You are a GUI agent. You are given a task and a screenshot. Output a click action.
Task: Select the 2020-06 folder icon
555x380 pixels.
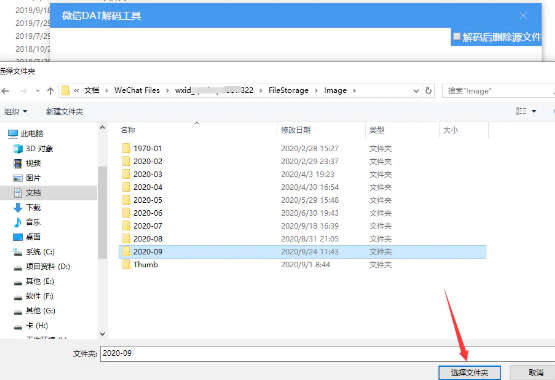126,213
